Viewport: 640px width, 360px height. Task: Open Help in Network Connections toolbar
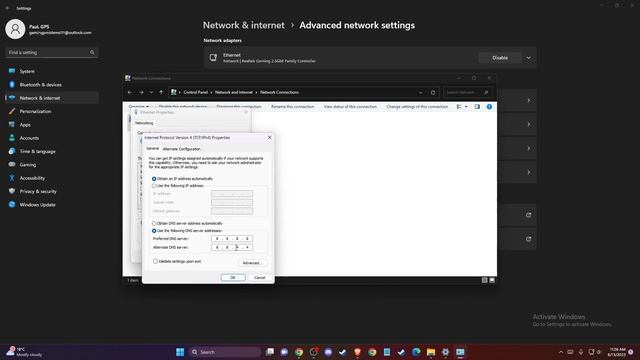pos(489,107)
